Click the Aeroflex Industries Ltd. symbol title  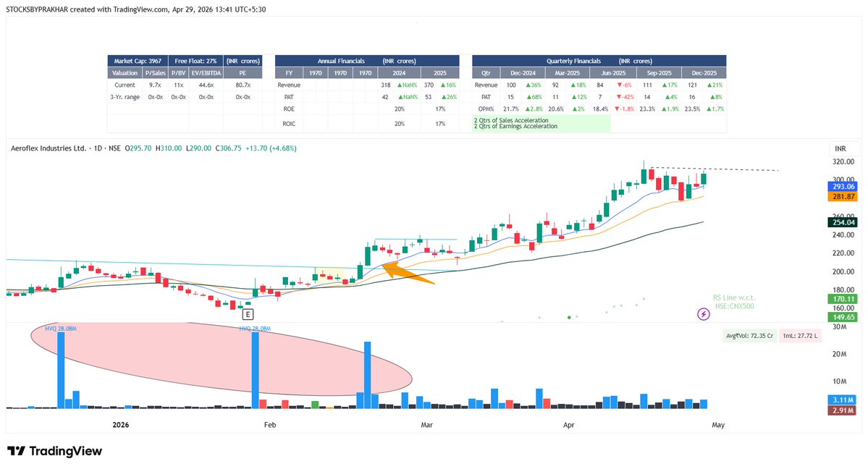(x=49, y=148)
